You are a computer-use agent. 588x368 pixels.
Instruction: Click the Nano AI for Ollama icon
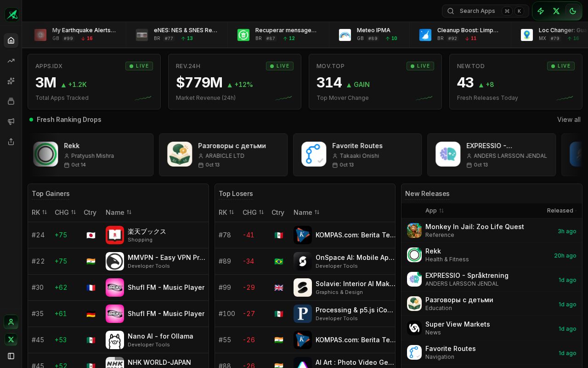coord(115,340)
